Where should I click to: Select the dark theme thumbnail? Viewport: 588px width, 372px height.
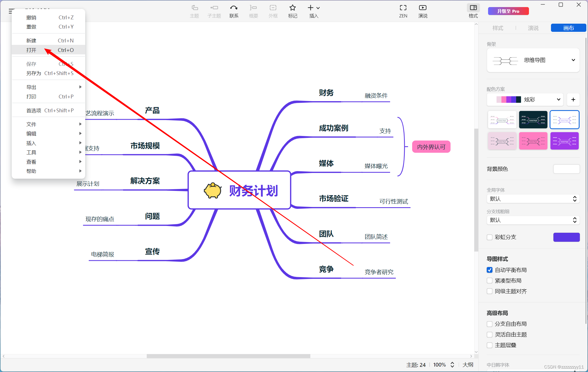(x=533, y=120)
